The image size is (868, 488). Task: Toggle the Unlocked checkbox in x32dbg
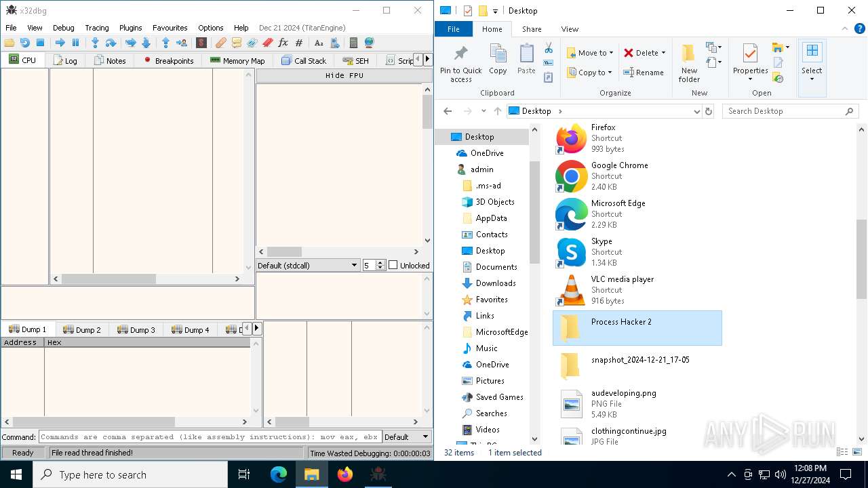point(393,265)
